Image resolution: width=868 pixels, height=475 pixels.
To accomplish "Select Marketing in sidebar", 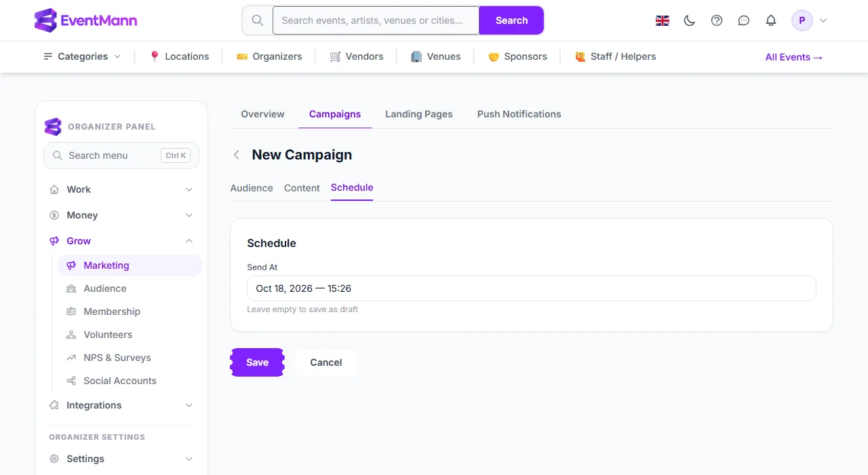I will tap(130, 265).
